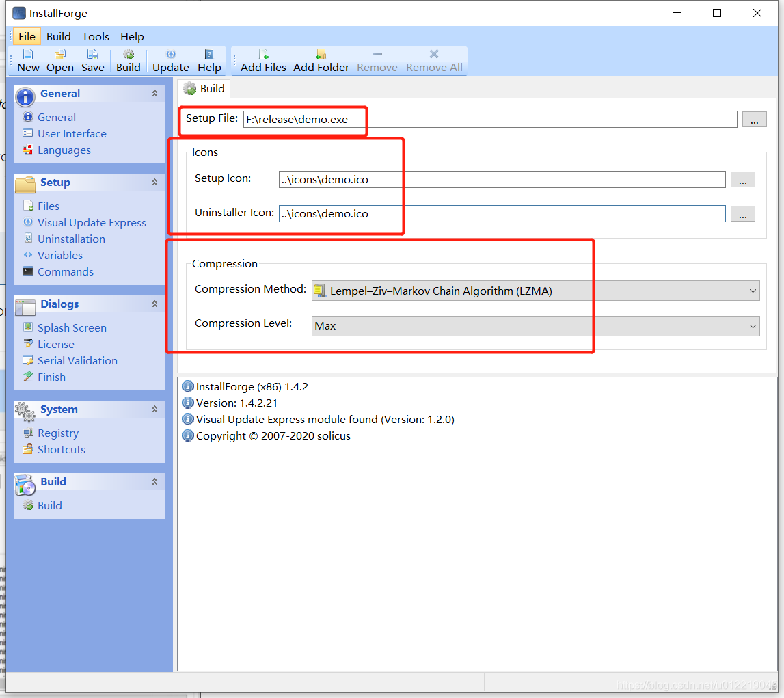Click the General info icon in sidebar list

28,117
